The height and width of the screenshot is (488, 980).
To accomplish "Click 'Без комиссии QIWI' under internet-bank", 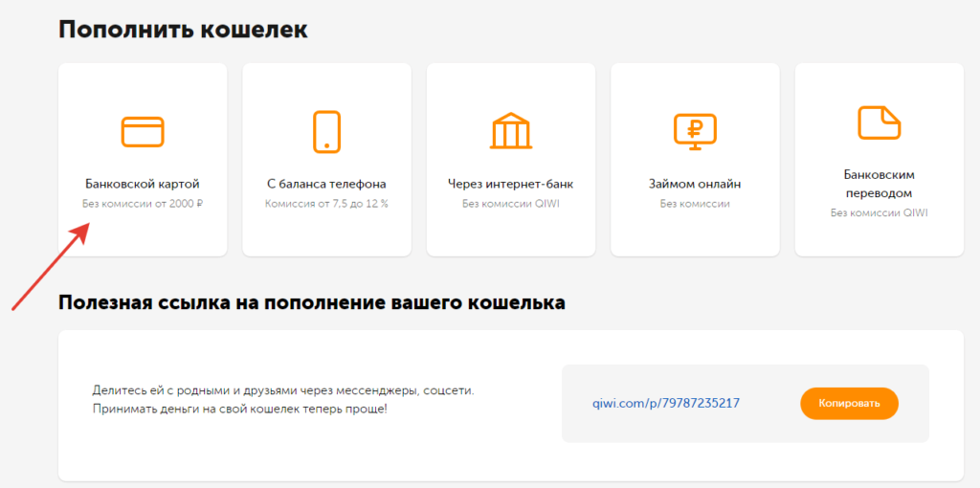I will [511, 204].
